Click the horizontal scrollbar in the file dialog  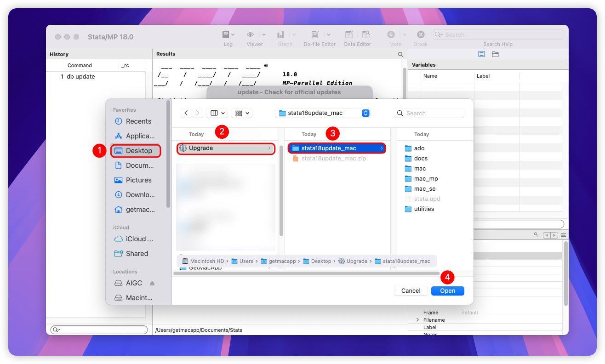[x=306, y=273]
